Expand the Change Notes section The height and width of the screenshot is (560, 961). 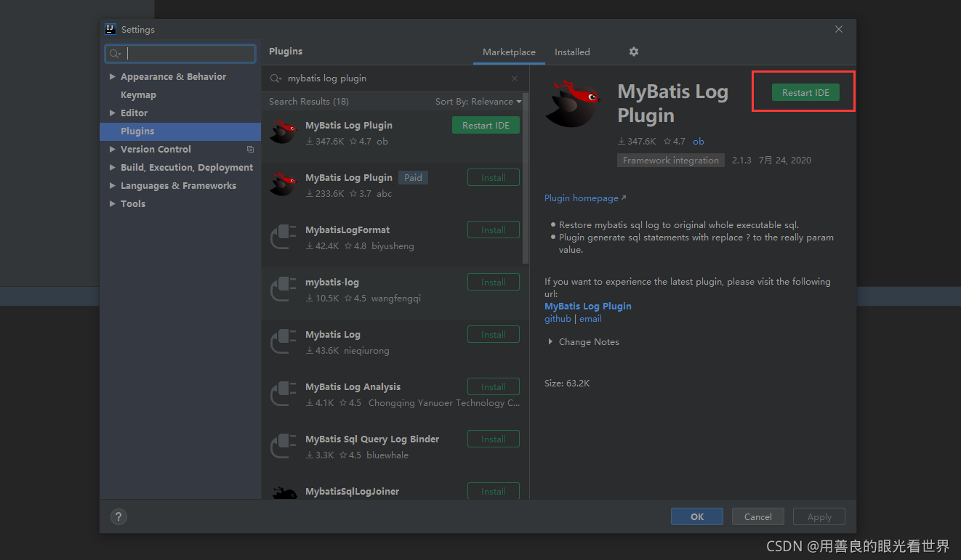tap(550, 341)
